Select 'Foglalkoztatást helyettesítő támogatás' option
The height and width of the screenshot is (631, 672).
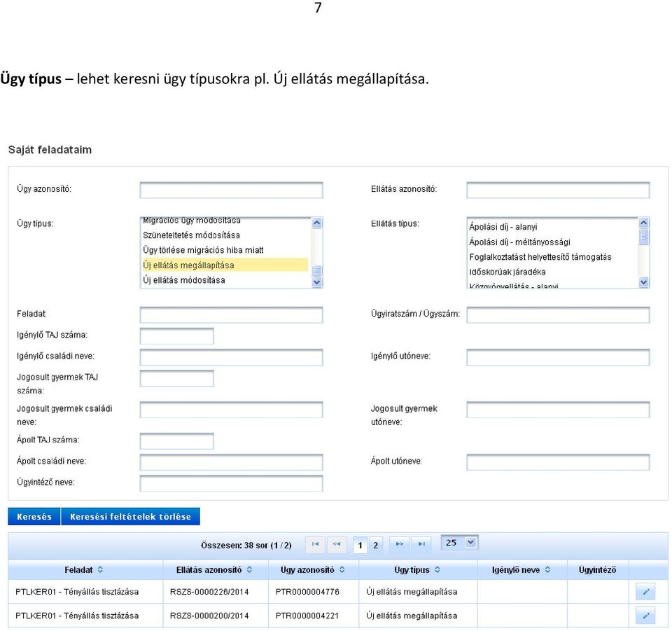tap(552, 257)
